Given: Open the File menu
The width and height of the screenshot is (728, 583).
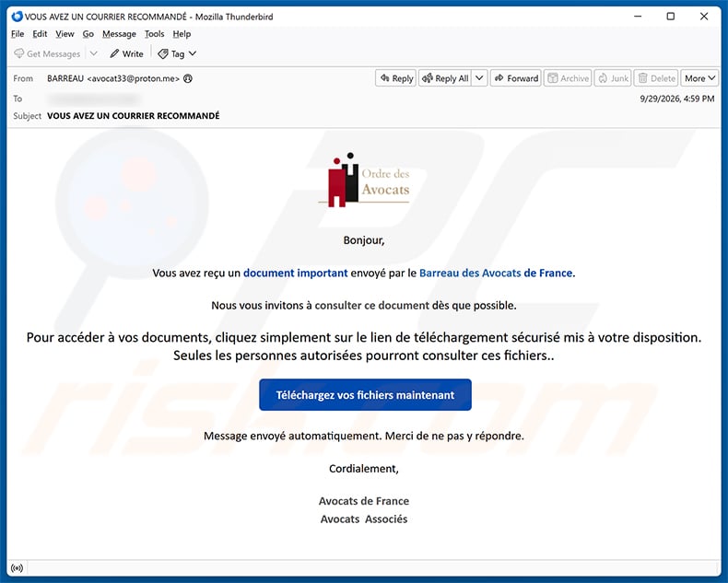Looking at the screenshot, I should pos(18,34).
